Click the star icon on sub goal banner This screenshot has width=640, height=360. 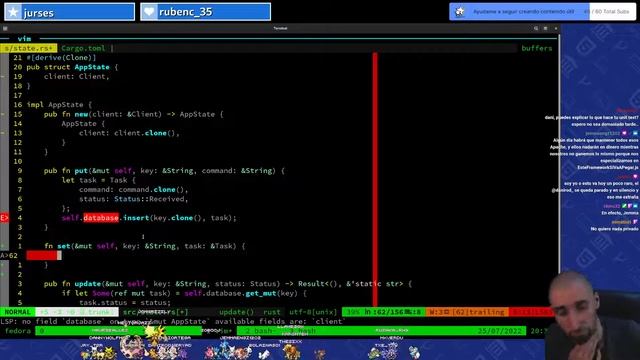460,12
